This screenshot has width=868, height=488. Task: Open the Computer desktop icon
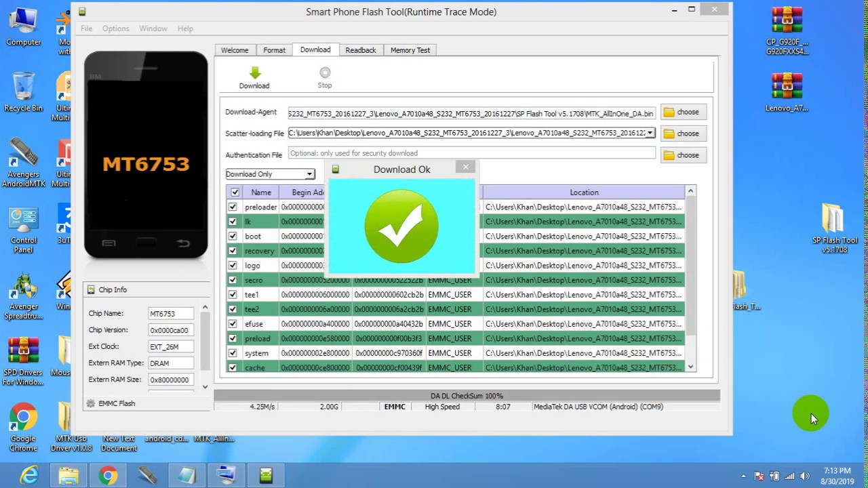tap(23, 27)
